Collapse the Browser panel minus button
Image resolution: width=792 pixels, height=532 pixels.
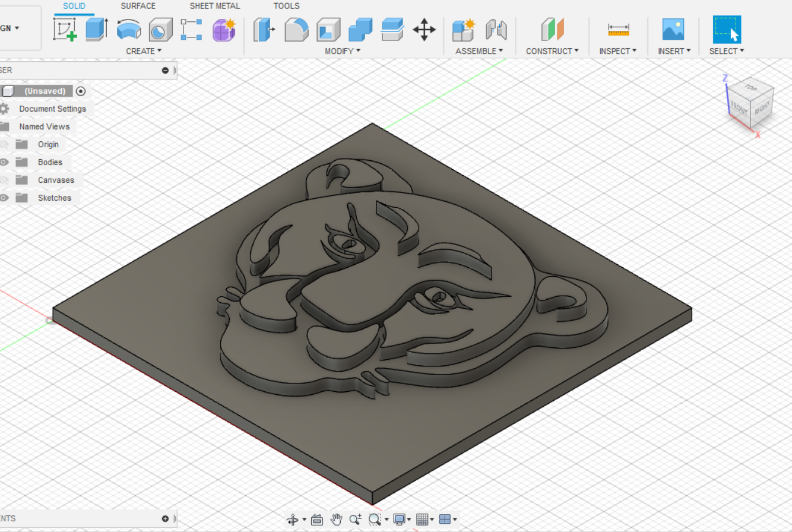pyautogui.click(x=166, y=70)
